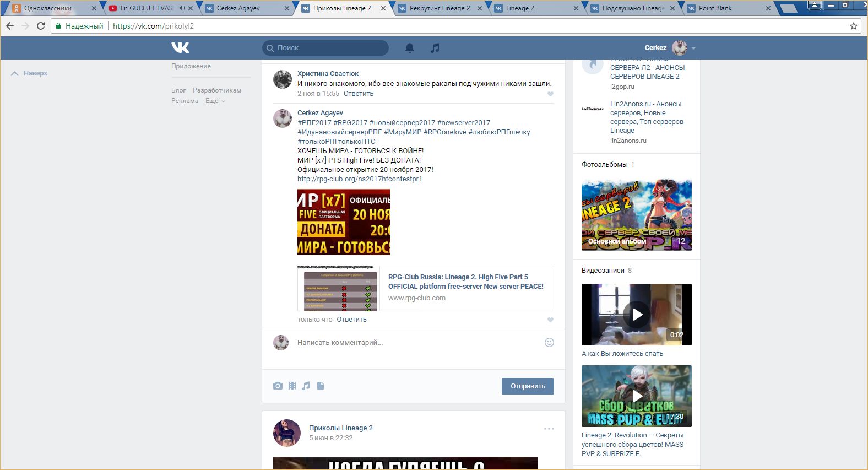The image size is (868, 470).
Task: Open the #люблюРПГшечку hashtag
Action: click(x=500, y=132)
